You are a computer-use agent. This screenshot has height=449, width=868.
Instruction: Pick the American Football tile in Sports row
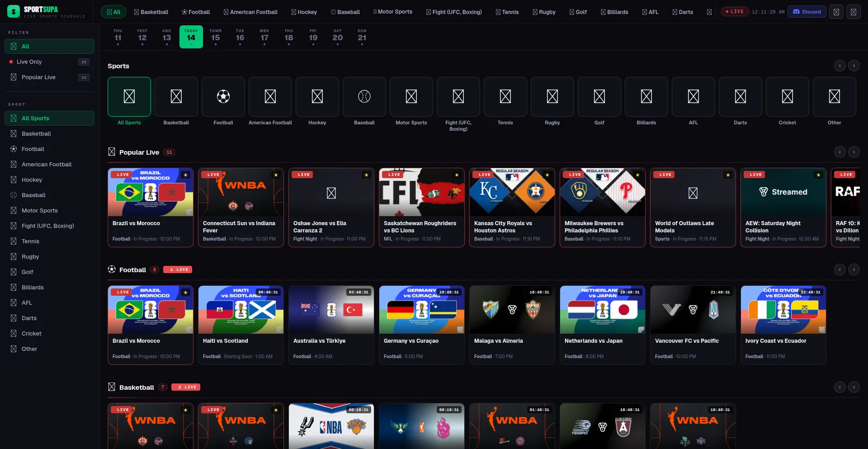pos(270,97)
